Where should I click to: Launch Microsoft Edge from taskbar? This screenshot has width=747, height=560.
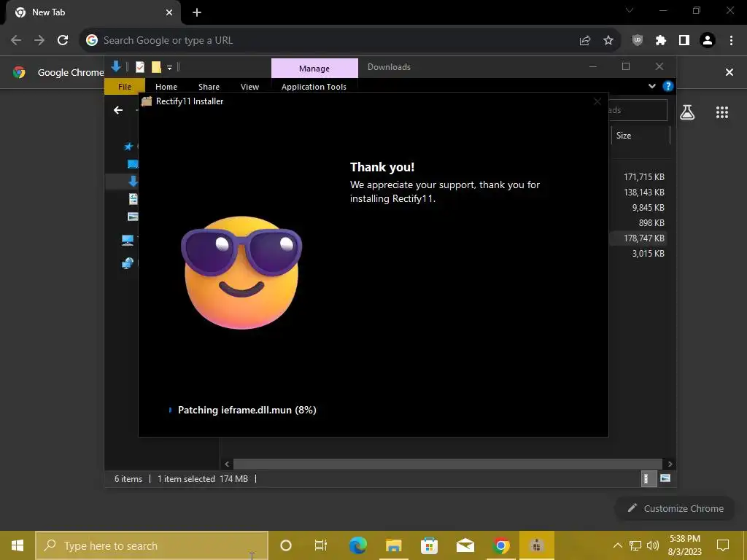357,545
